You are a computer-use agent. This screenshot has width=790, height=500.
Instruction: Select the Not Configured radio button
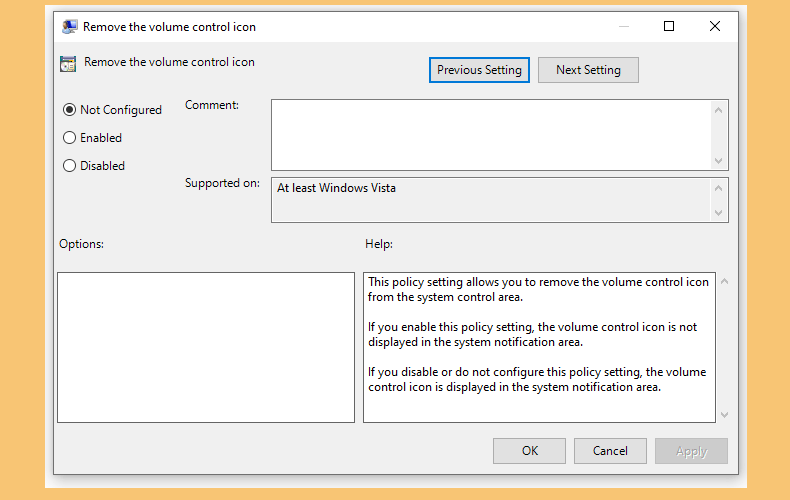tap(70, 110)
